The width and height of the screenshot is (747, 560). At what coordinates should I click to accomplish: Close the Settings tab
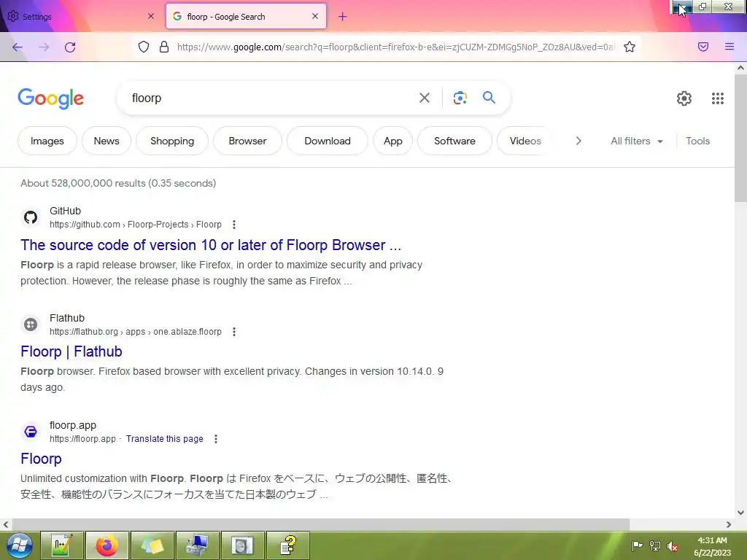[151, 16]
